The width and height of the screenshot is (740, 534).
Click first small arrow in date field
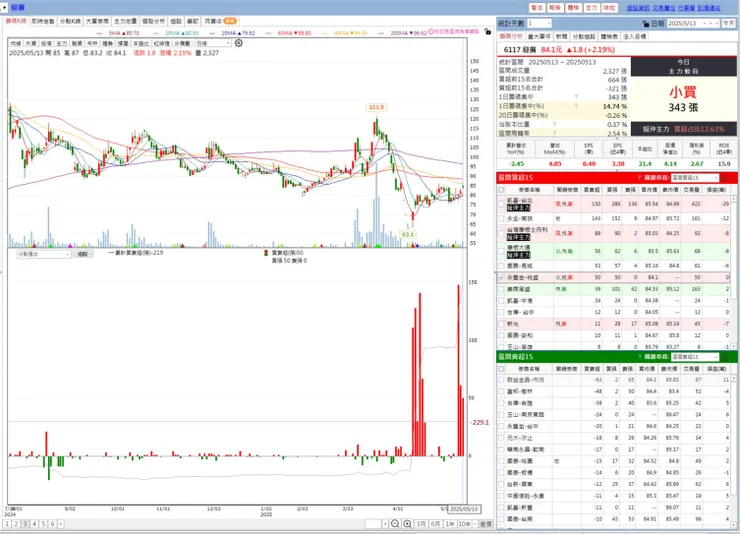pos(705,23)
